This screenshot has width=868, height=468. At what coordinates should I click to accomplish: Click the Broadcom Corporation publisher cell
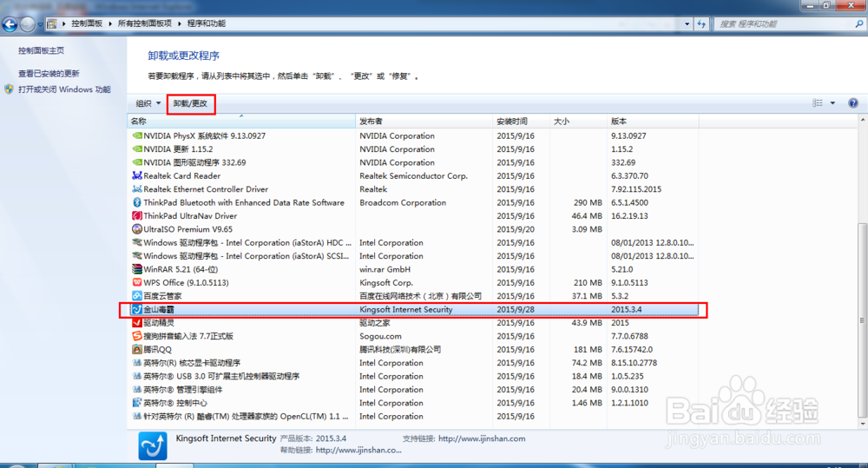(x=403, y=202)
